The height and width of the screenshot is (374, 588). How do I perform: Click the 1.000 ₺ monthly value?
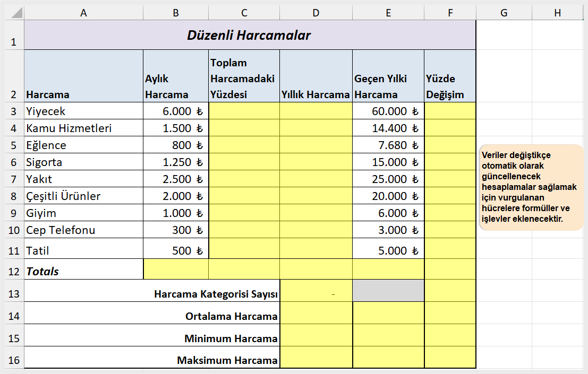tap(175, 213)
